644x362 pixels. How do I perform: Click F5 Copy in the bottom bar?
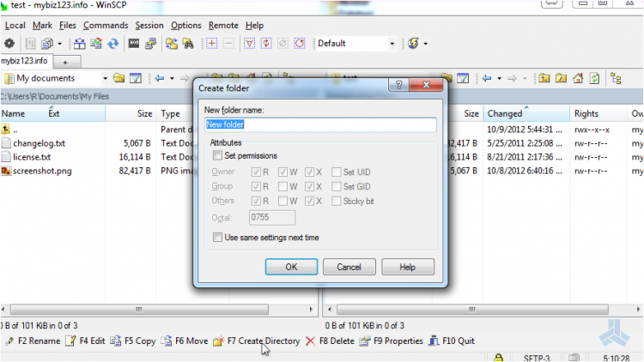point(133,341)
